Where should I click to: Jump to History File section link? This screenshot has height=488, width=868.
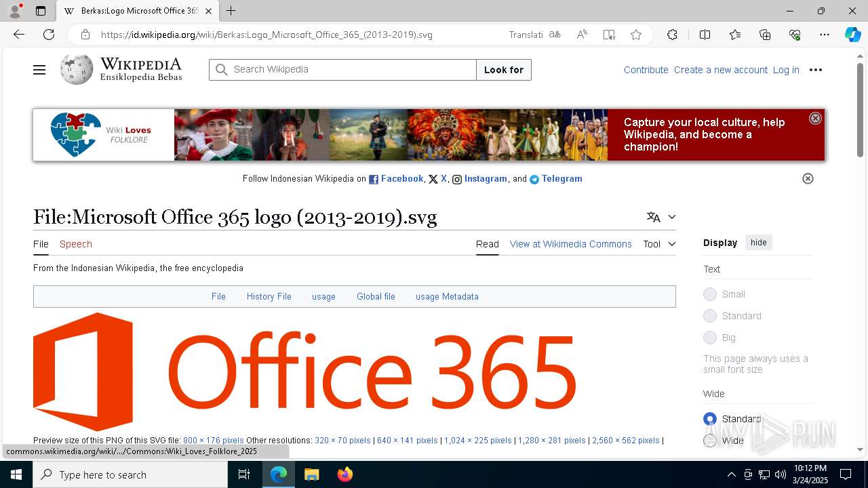pyautogui.click(x=269, y=296)
